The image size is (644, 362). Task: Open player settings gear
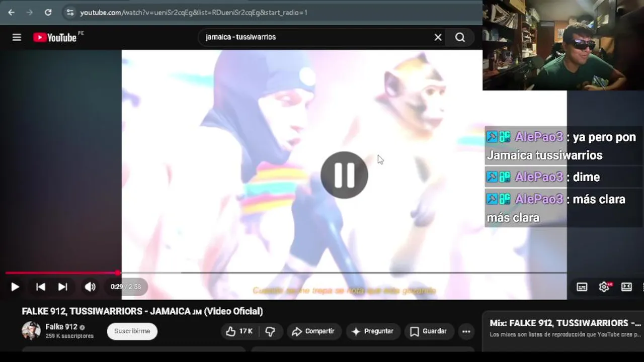(604, 287)
